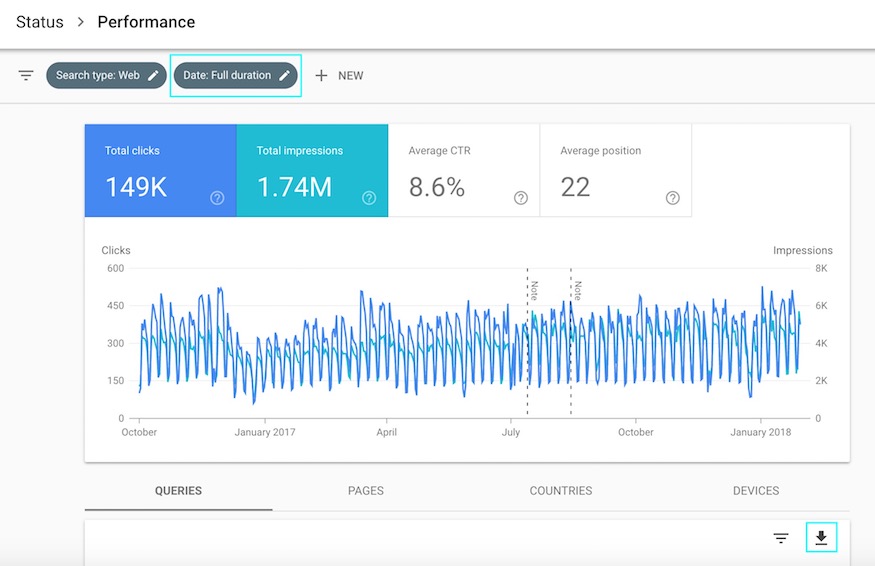Click the 8.6% average CTR value
The image size is (875, 566).
(x=436, y=187)
